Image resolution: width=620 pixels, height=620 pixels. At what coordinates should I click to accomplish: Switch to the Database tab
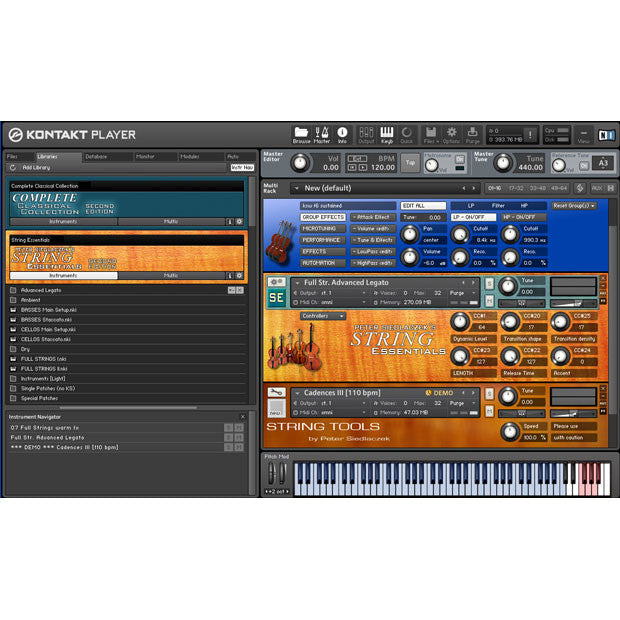96,157
